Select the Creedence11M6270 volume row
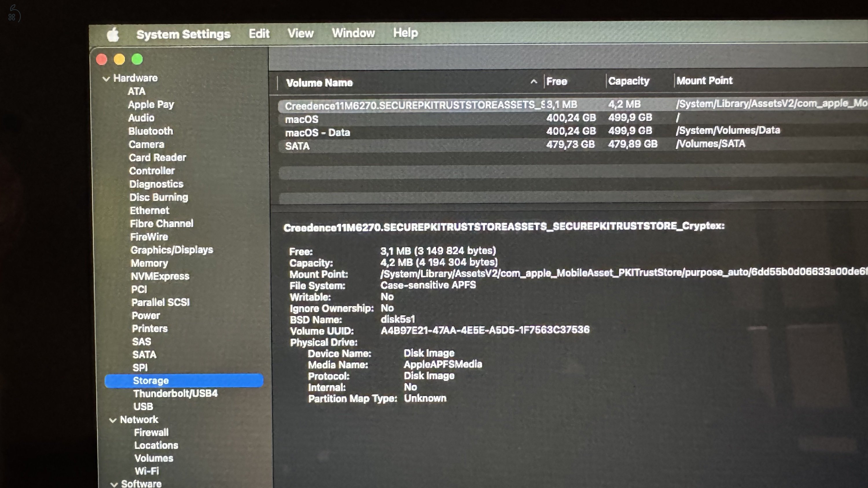Viewport: 868px width, 488px height. (573, 105)
